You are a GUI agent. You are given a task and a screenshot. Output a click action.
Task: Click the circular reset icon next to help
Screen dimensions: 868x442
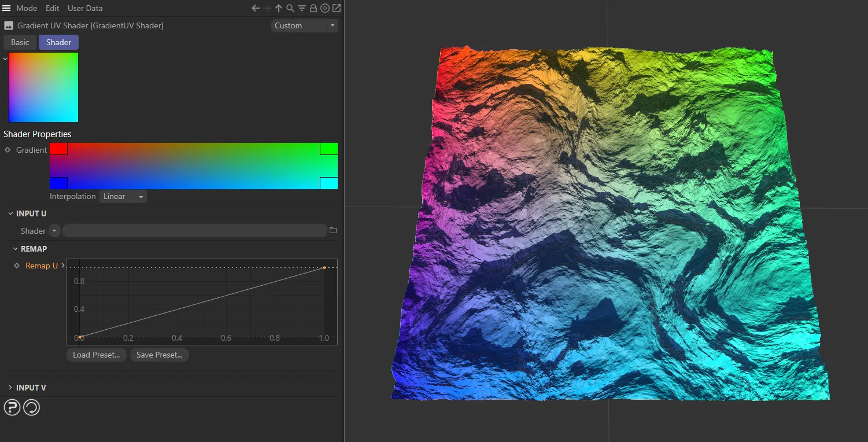coord(31,407)
